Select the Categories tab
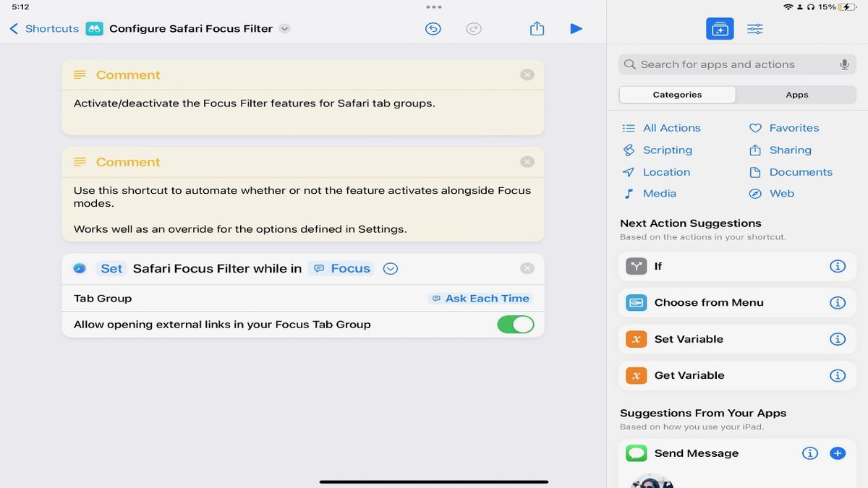Viewport: 868px width, 488px height. (677, 94)
